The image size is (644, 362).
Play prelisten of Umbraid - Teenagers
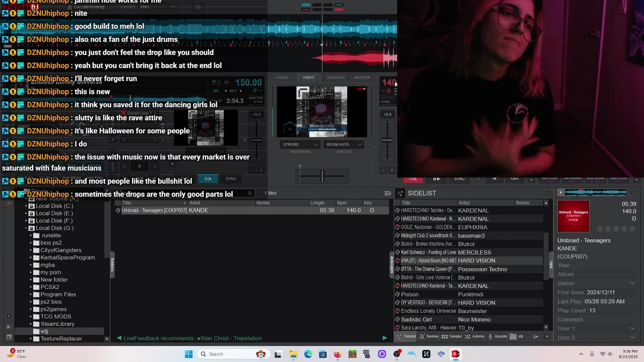pyautogui.click(x=561, y=193)
